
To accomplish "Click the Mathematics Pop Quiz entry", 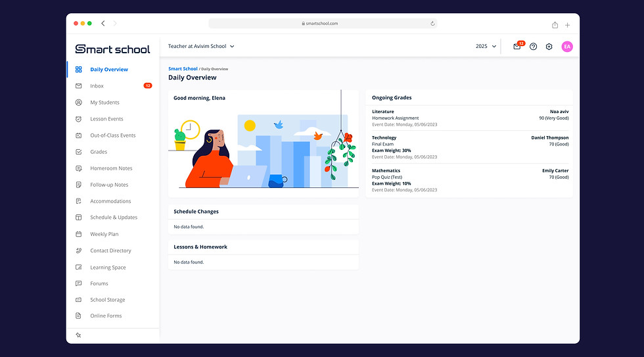I will (471, 180).
